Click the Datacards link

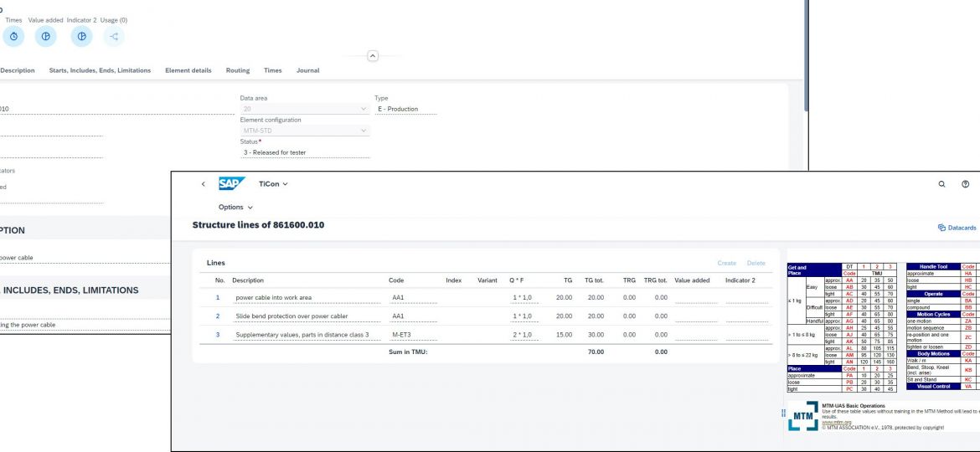[x=957, y=227]
